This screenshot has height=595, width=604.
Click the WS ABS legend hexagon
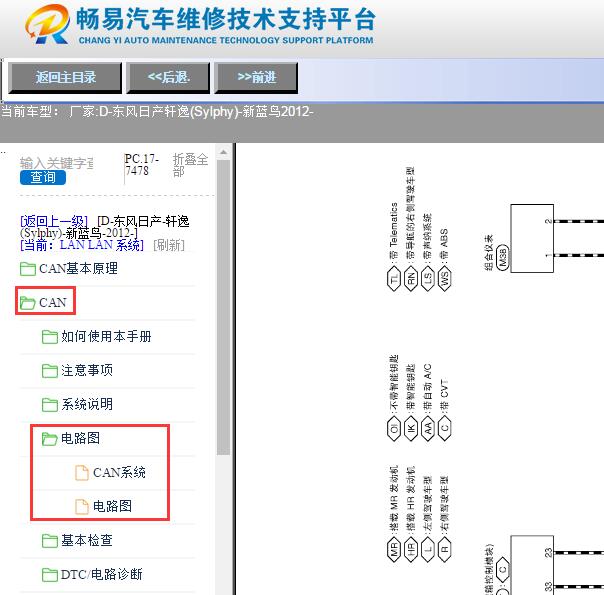[x=445, y=278]
